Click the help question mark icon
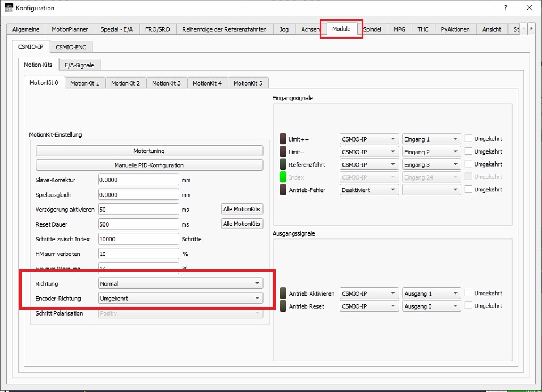The image size is (542, 392). point(505,8)
